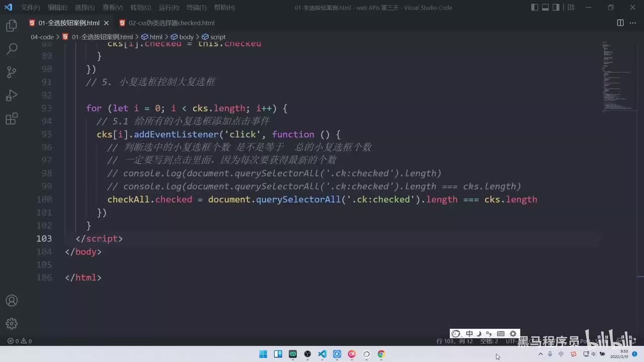
Task: Open the 转到(G) menu
Action: tap(141, 8)
